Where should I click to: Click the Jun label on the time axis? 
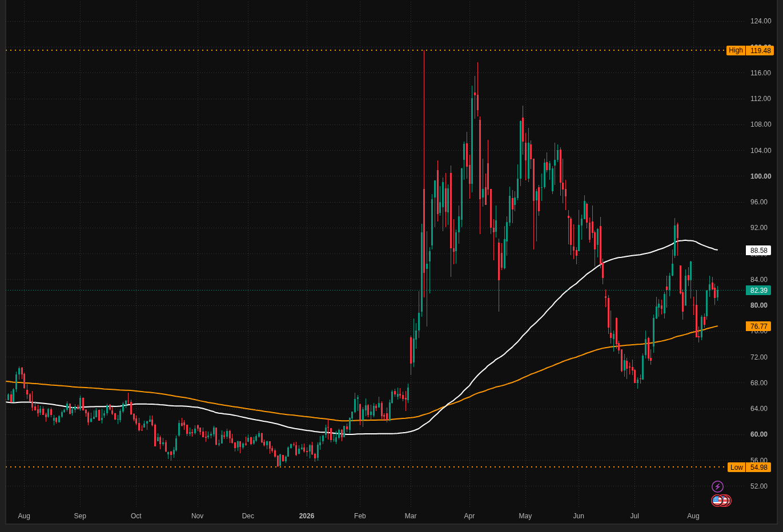click(x=579, y=516)
